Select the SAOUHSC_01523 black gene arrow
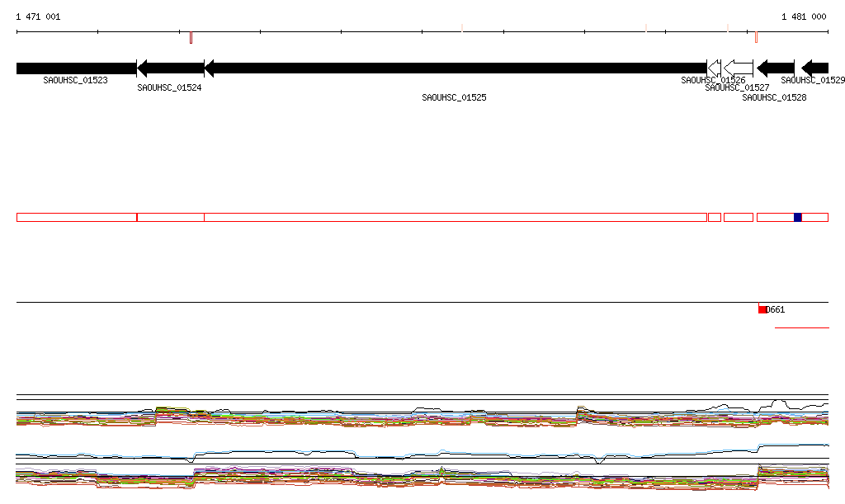The width and height of the screenshot is (845, 504). (77, 68)
